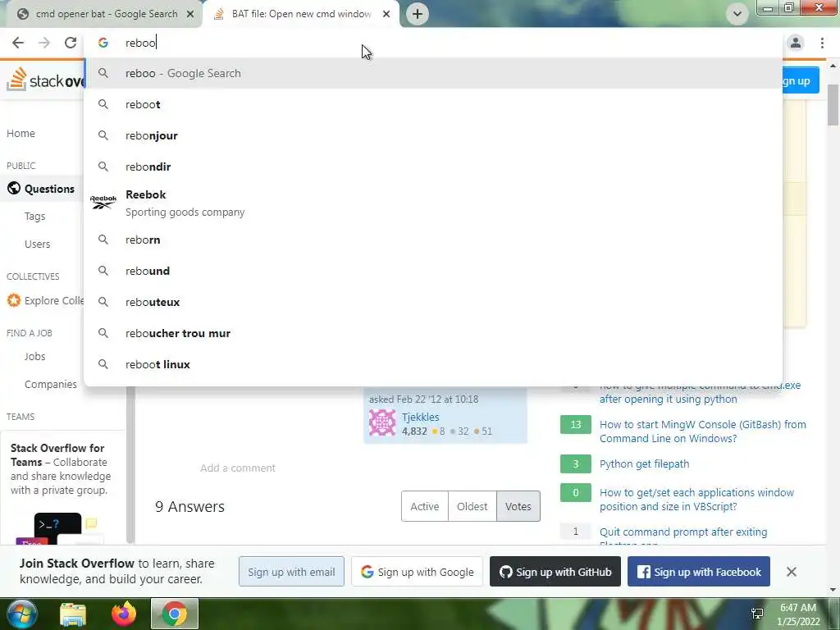The width and height of the screenshot is (840, 630).
Task: Open Home in Stack Overflow sidebar
Action: click(x=21, y=134)
